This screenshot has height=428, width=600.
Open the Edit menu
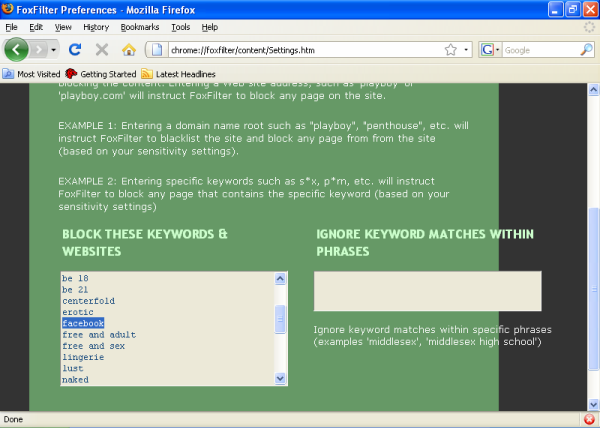(x=36, y=27)
